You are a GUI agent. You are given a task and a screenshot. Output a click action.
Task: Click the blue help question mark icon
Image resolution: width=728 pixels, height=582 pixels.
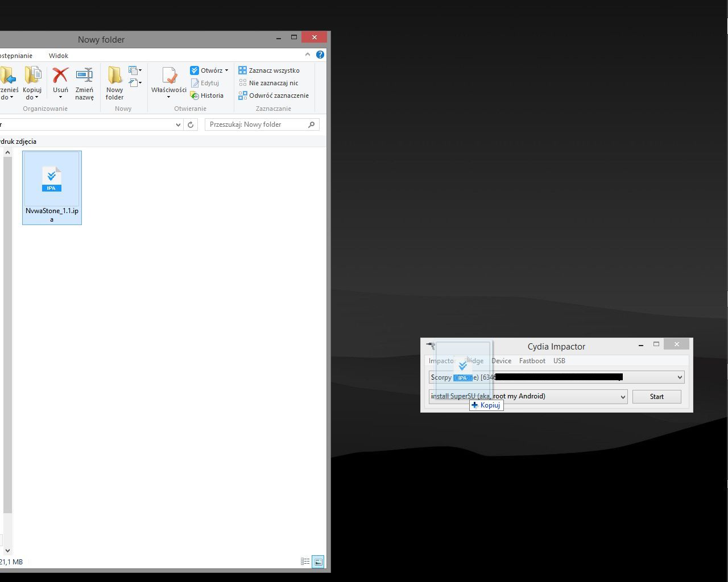tap(320, 55)
